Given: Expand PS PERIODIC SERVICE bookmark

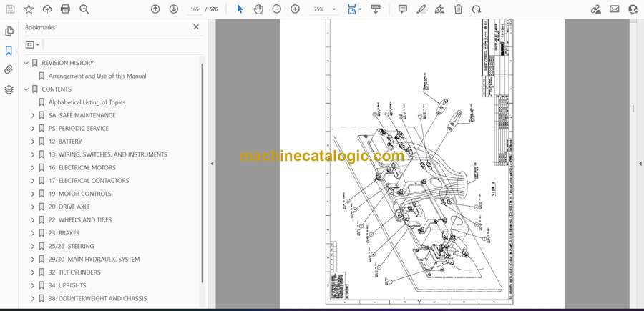Looking at the screenshot, I should 33,129.
